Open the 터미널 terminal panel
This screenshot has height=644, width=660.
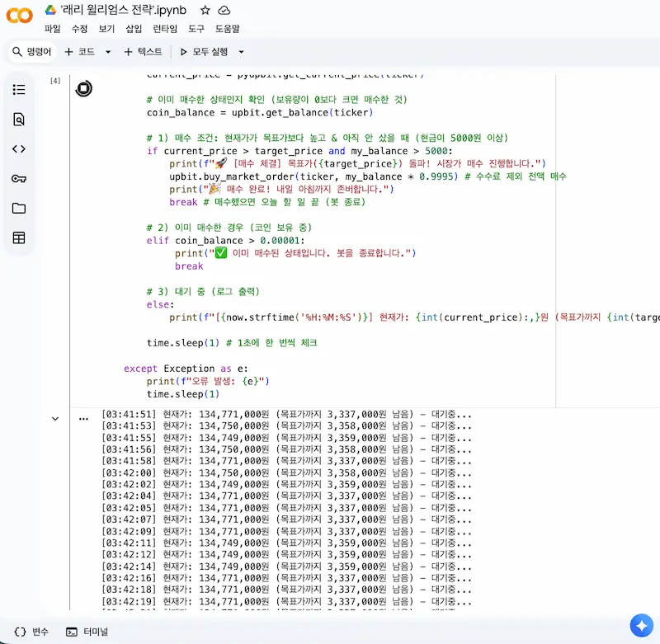click(x=87, y=632)
